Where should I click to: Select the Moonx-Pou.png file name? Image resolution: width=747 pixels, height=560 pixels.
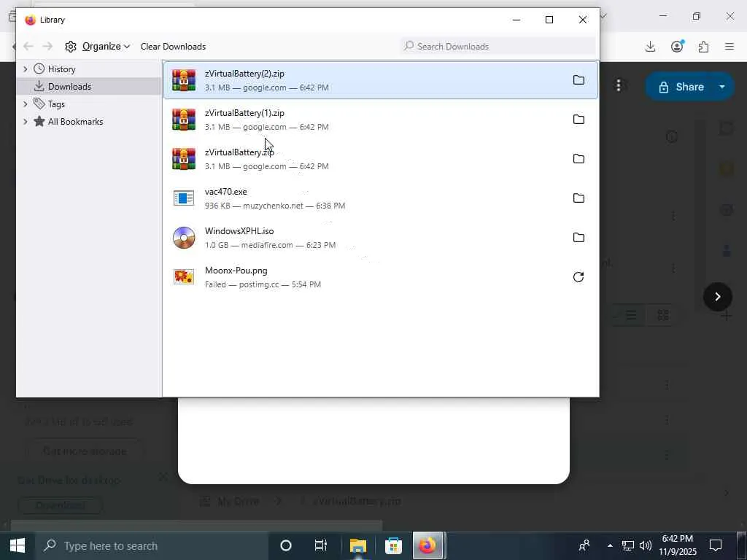(x=236, y=271)
